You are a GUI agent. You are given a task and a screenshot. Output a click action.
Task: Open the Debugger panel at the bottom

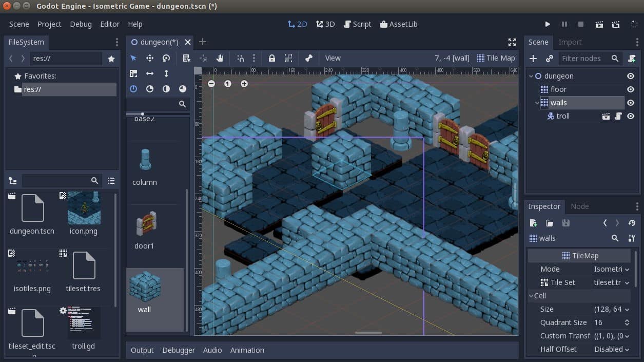178,350
